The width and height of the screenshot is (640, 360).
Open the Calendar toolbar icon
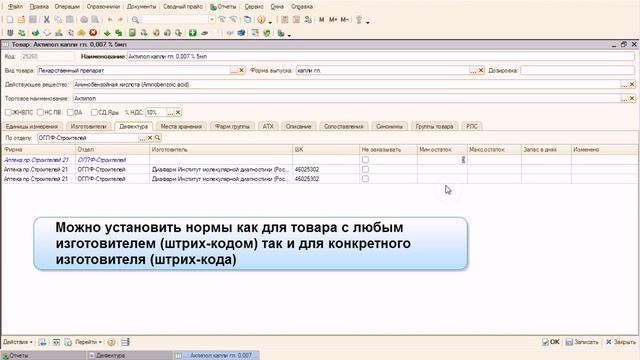coord(296,20)
